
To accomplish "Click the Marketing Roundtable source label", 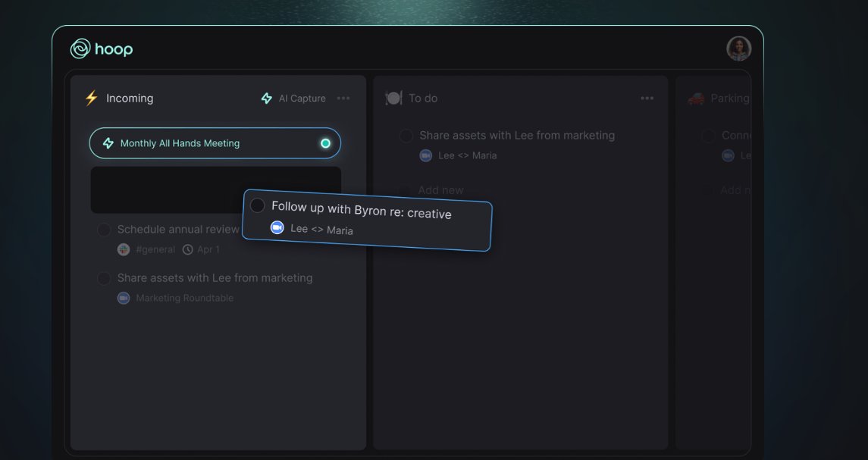I will [185, 298].
